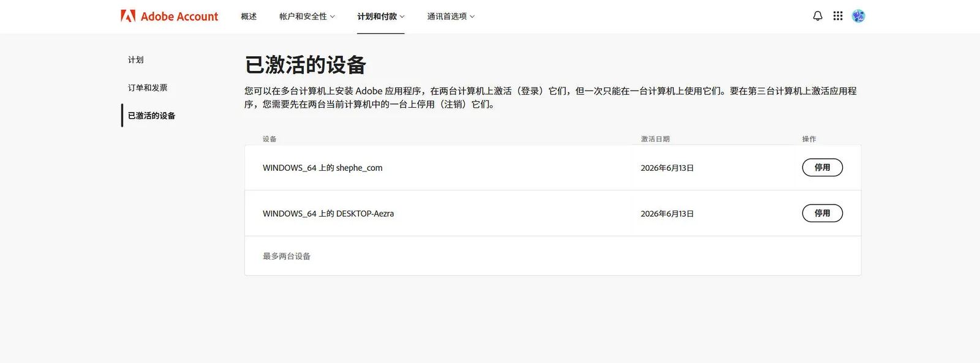Open the profile avatar menu
This screenshot has height=363, width=980.
pyautogui.click(x=859, y=16)
